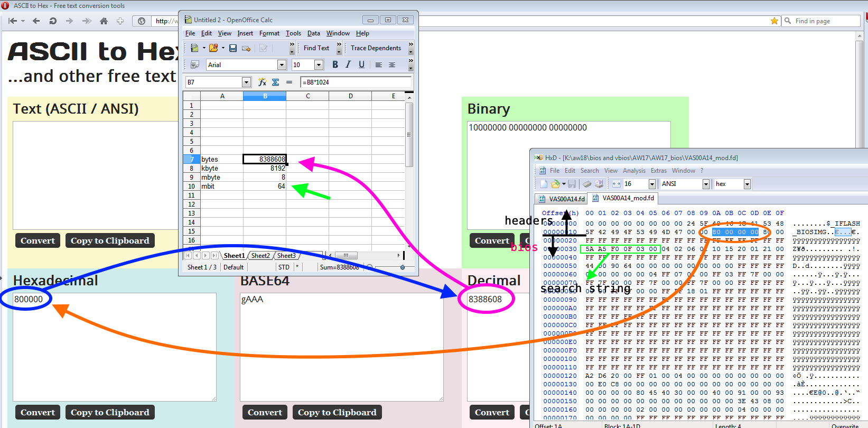The height and width of the screenshot is (428, 868).
Task: Toggle Italic in Calc formatting toolbar
Action: [x=348, y=64]
